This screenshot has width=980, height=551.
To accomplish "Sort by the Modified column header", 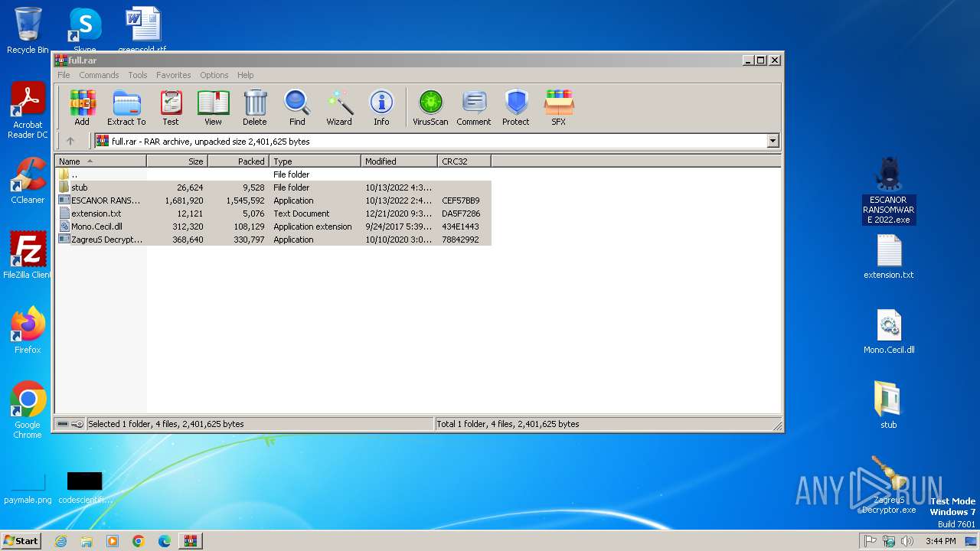I will coord(400,161).
